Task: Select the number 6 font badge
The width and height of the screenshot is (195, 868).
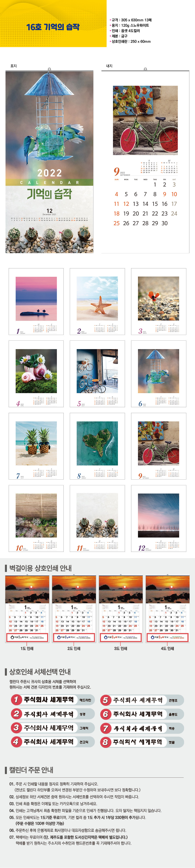Action: click(142, 714)
